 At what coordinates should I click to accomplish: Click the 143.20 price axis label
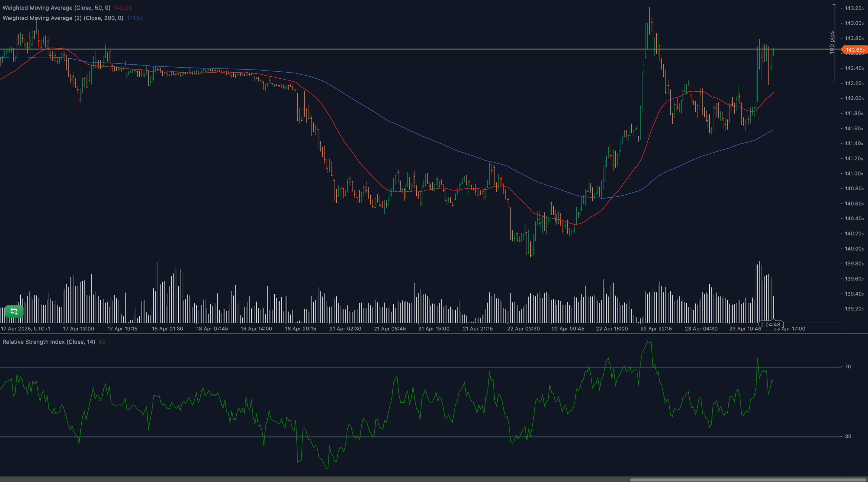point(854,8)
